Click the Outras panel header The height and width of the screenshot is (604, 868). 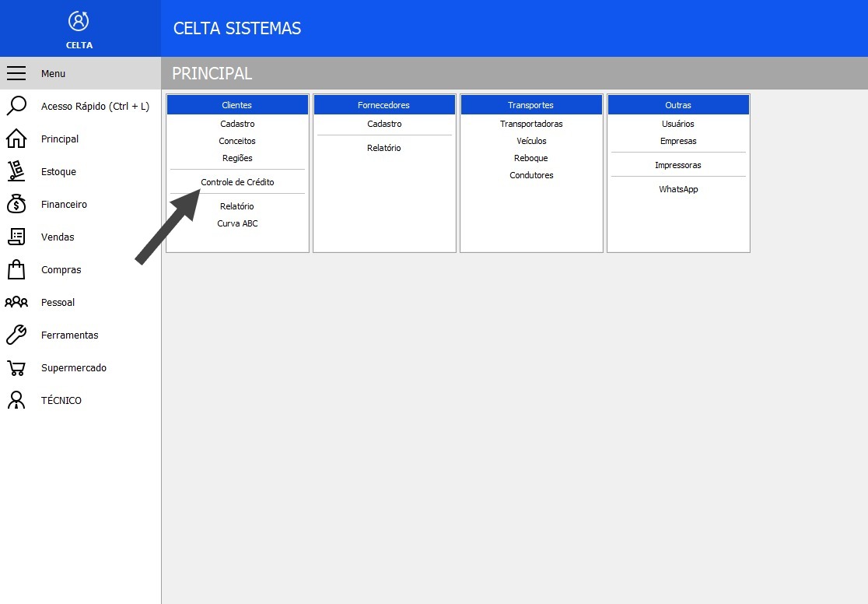[x=678, y=105]
